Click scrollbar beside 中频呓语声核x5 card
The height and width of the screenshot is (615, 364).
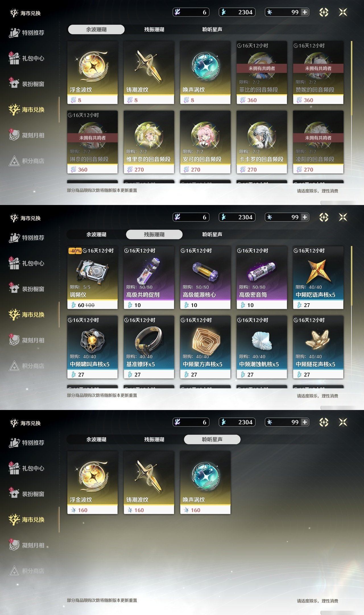[352, 276]
